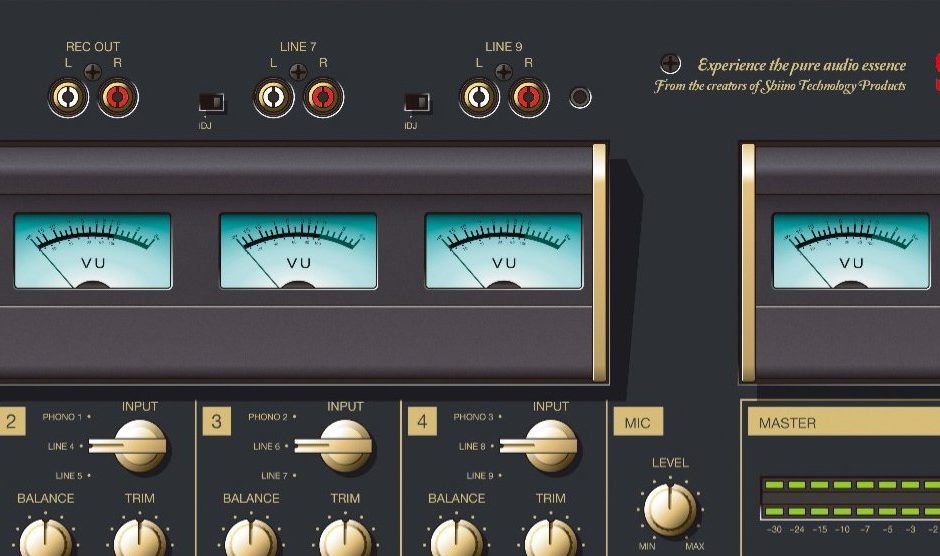940x556 pixels.
Task: Click the MIC section label
Action: tap(637, 423)
